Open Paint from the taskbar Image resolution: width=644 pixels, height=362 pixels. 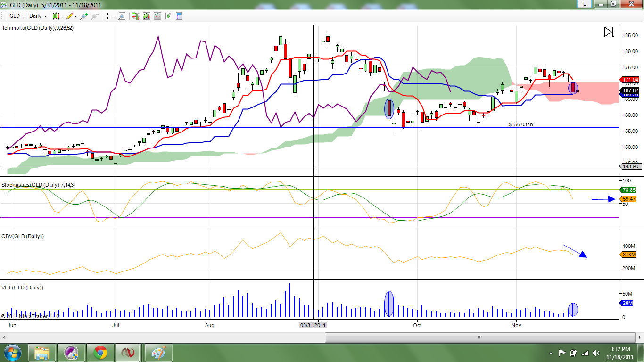[x=159, y=353]
